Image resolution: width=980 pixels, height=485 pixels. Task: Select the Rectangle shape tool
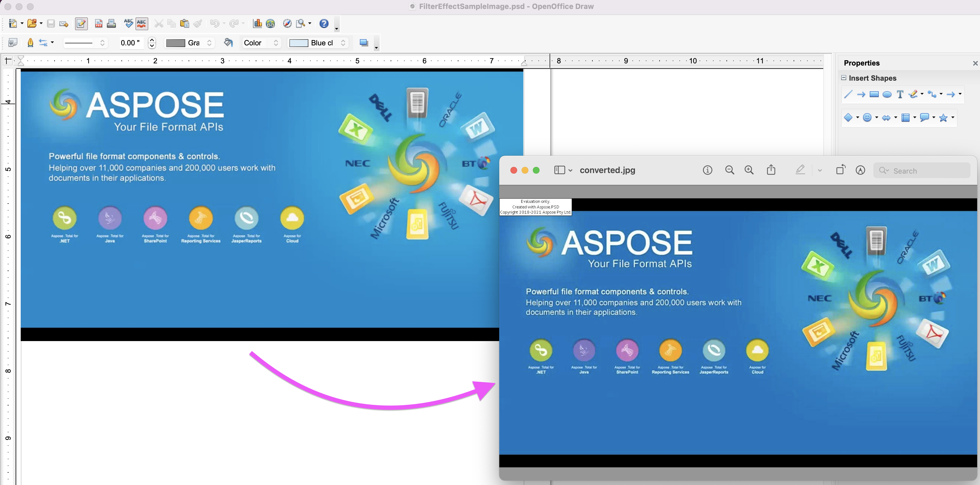point(874,94)
